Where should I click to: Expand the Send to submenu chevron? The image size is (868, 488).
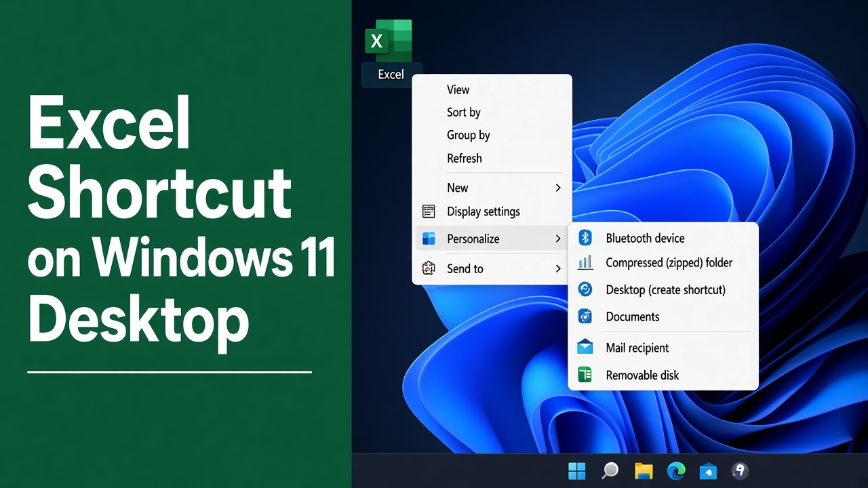(x=558, y=268)
